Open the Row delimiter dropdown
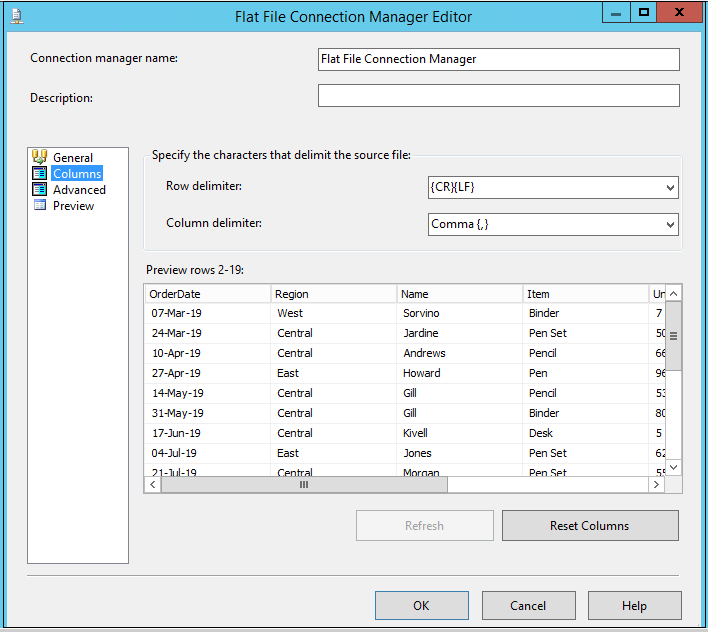This screenshot has height=632, width=708. (x=669, y=188)
